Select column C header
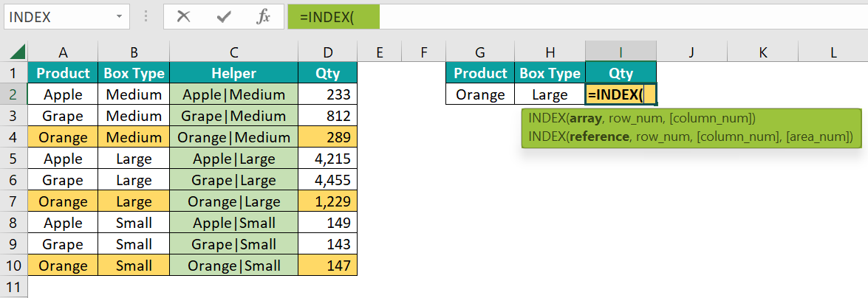Viewport: 868px width, 298px height. pos(233,52)
